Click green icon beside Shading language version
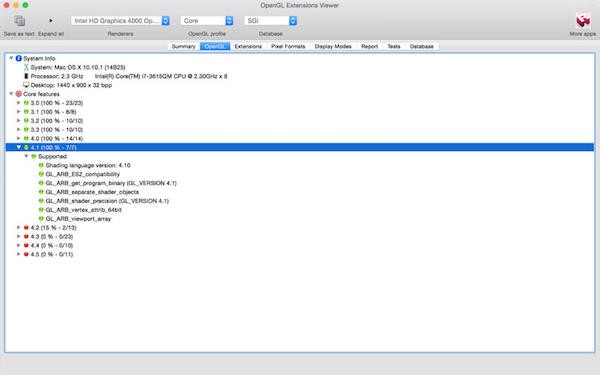 click(x=41, y=165)
